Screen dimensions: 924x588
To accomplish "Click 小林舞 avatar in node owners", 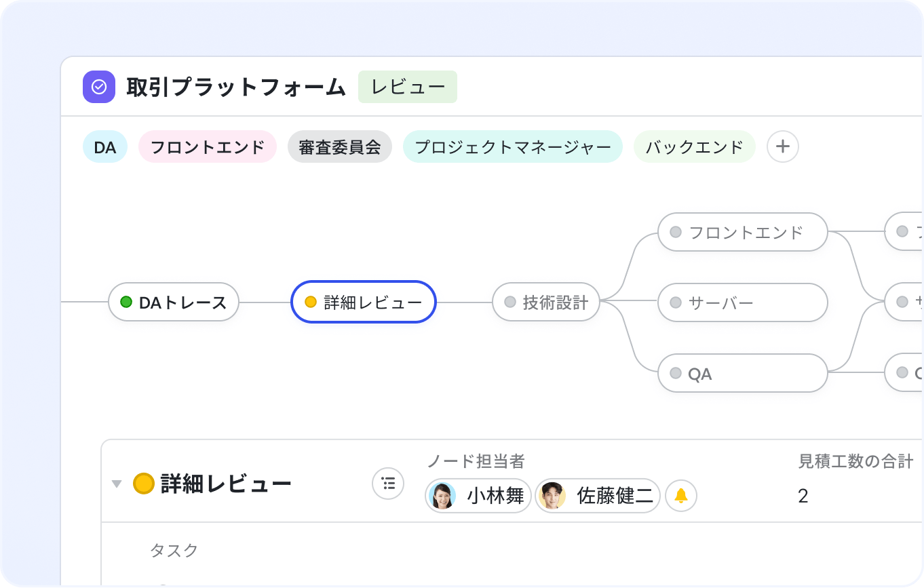I will [442, 496].
